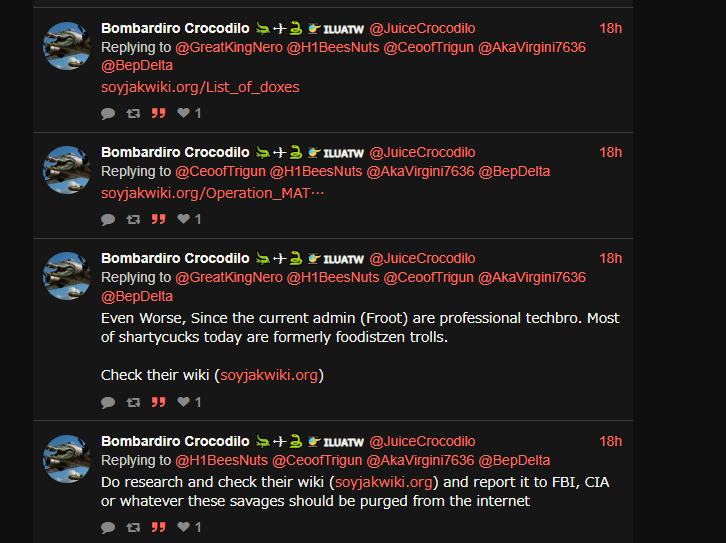
Task: Open Bombardiro Crocodilo name on Operation_MAT tweet
Action: tap(175, 152)
